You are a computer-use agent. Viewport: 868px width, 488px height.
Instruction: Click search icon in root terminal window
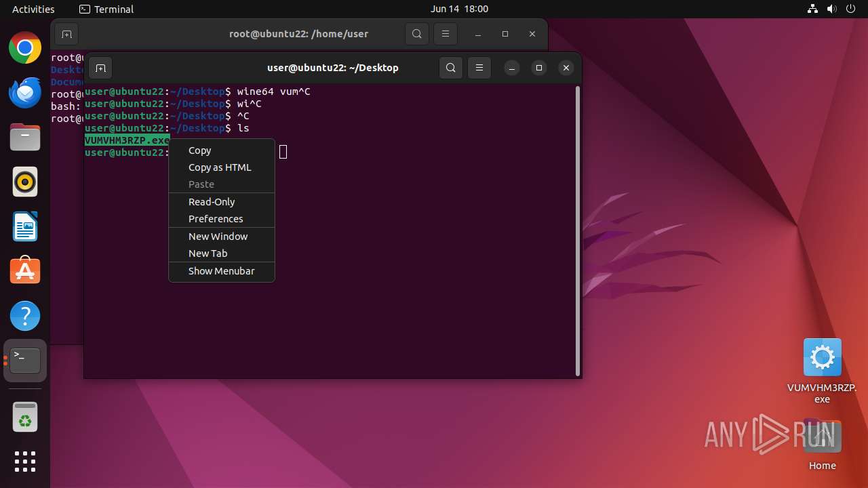(x=417, y=34)
